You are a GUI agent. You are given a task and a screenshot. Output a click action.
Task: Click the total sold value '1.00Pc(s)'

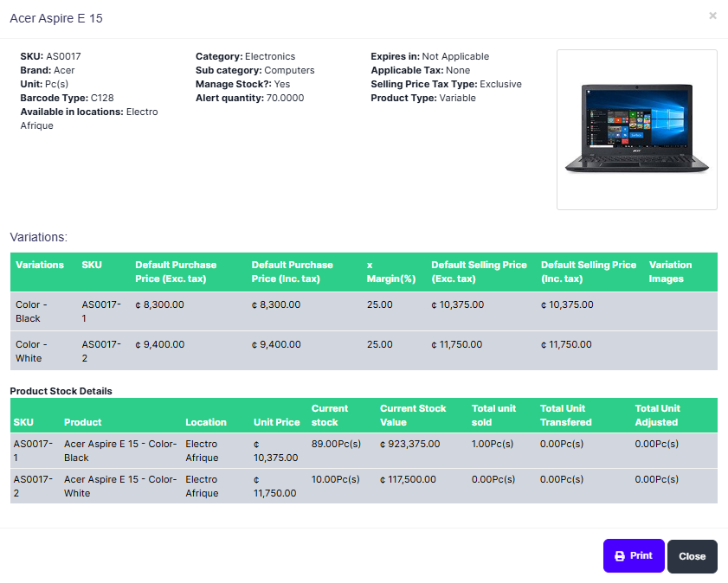(x=493, y=444)
